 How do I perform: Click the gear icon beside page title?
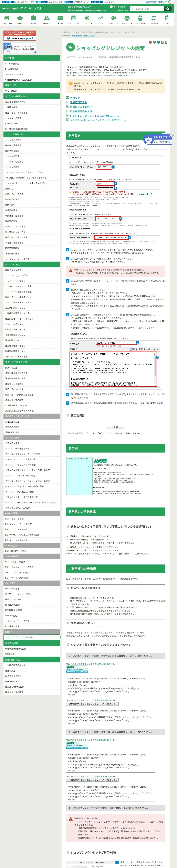point(70,47)
